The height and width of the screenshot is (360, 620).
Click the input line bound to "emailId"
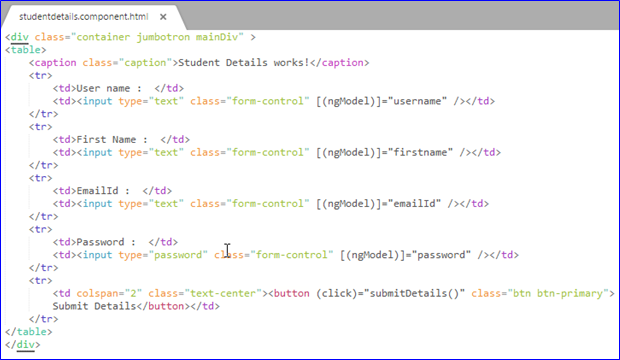(x=271, y=204)
